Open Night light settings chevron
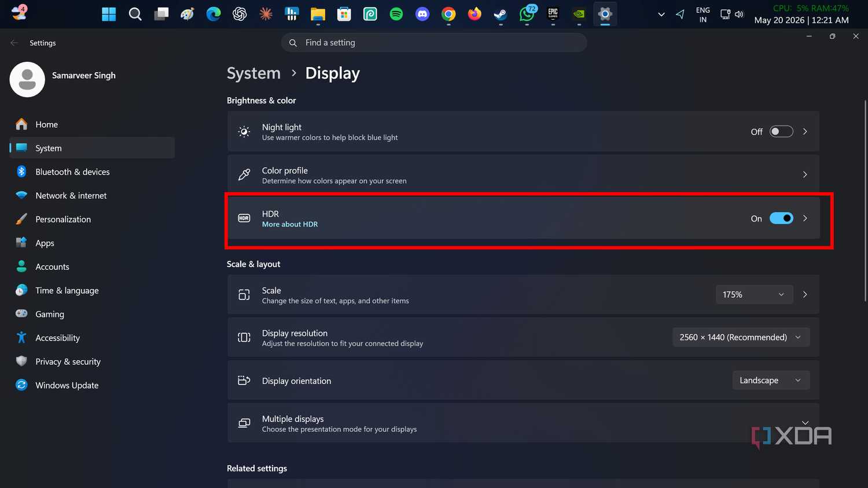Screen dimensions: 868x488 pyautogui.click(x=805, y=132)
